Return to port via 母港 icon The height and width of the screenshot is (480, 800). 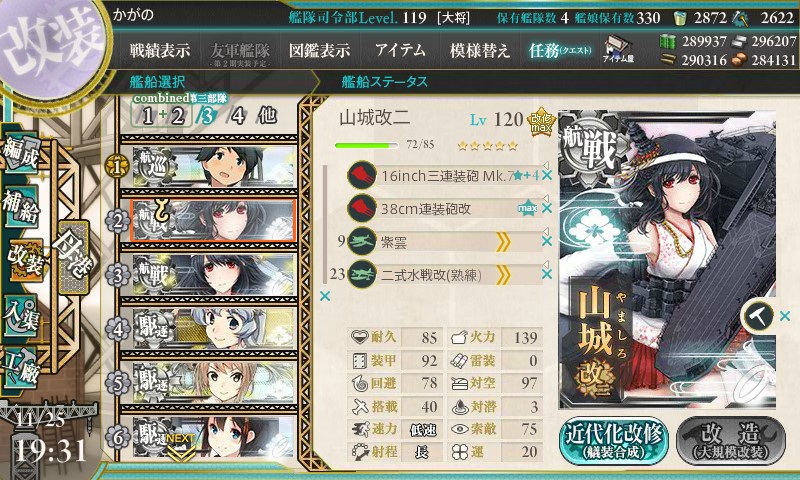(x=73, y=256)
